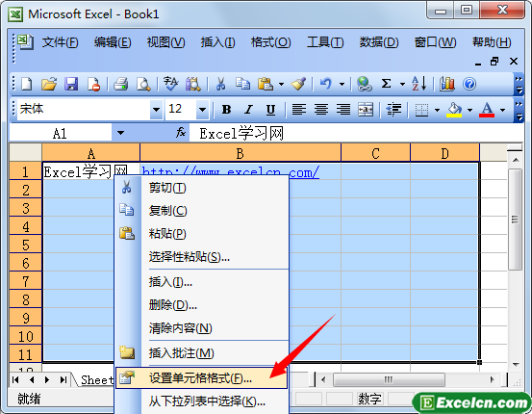Open the Font Color dropdown arrow
Image resolution: width=532 pixels, height=414 pixels.
coord(503,110)
